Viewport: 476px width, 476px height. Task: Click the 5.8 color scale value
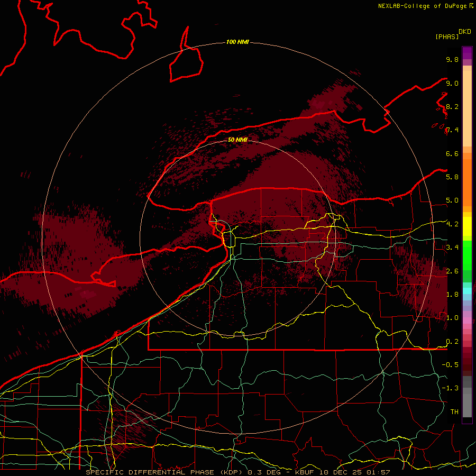point(452,177)
